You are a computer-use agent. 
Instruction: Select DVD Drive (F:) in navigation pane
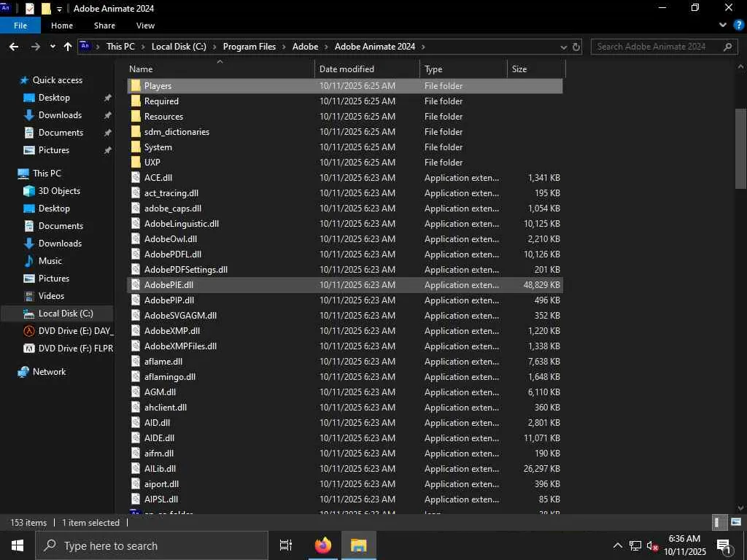[x=76, y=349]
